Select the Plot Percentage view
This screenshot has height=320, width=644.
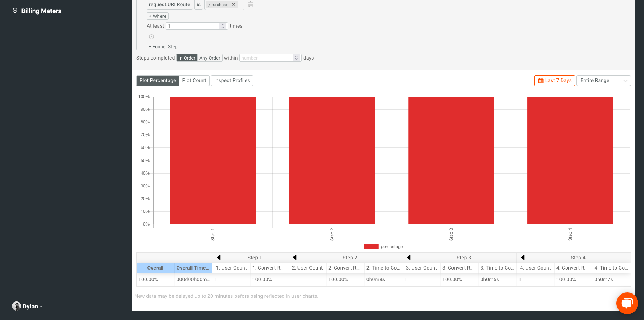pos(158,81)
